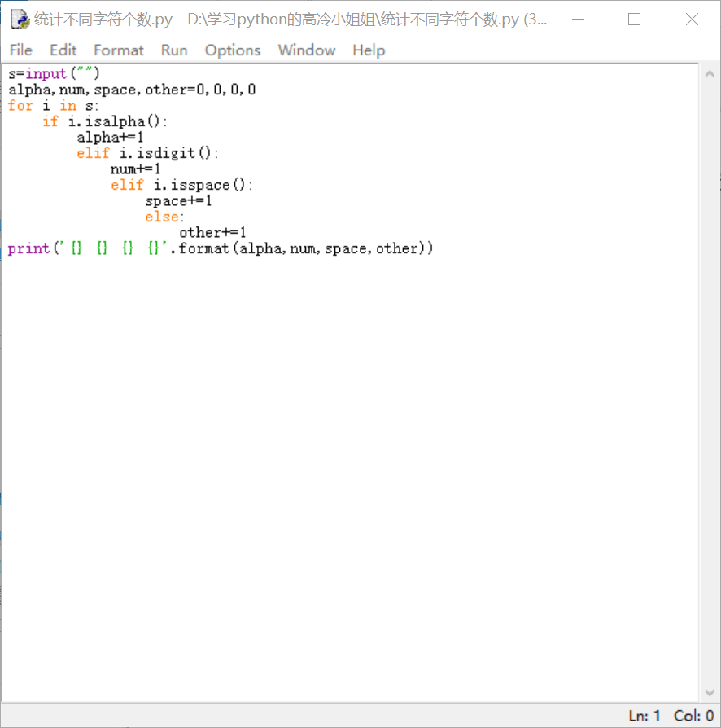
Task: Click the 'else:' line
Action: click(x=164, y=217)
